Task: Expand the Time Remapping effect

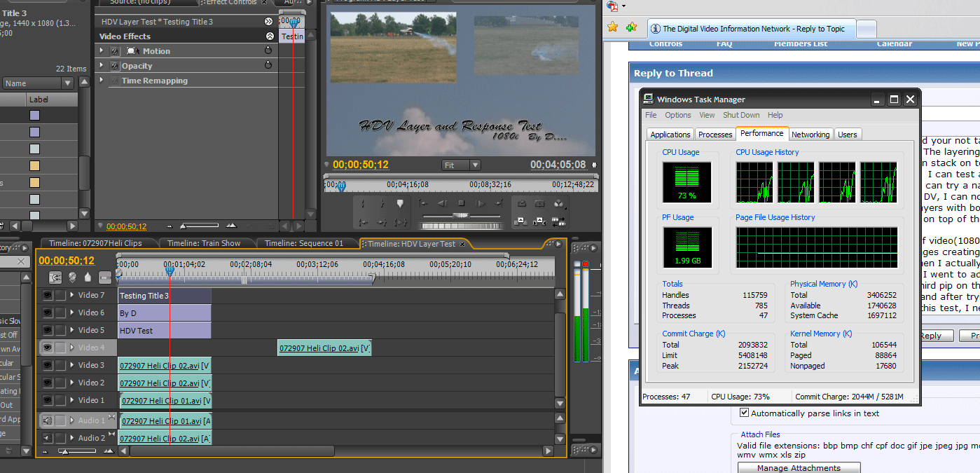Action: (x=101, y=80)
